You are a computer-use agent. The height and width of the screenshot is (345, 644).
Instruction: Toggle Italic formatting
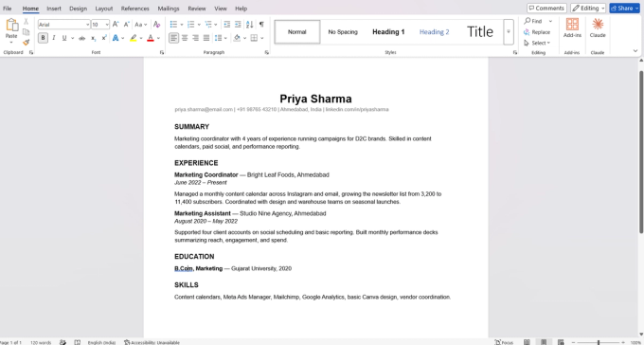click(x=53, y=38)
